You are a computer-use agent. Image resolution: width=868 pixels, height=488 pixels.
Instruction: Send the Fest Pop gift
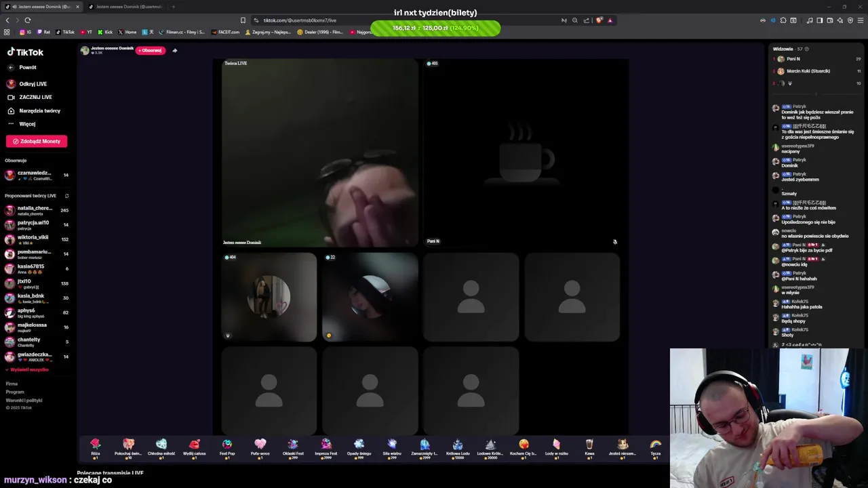tap(227, 448)
